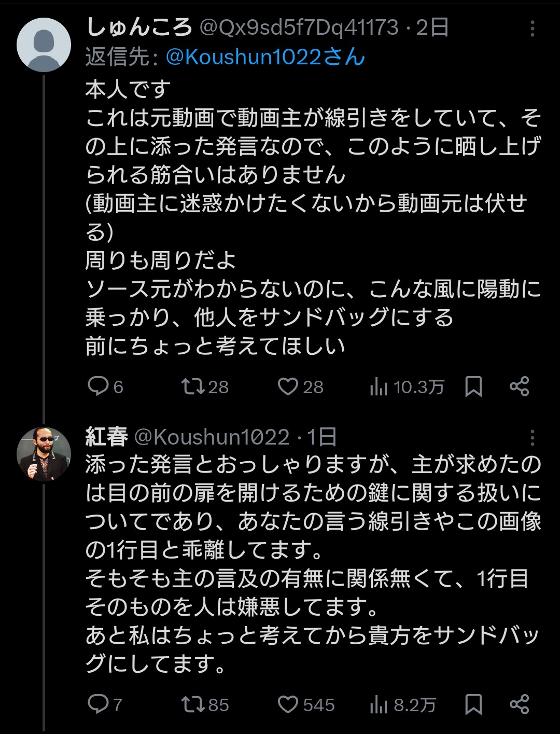Image resolution: width=560 pixels, height=734 pixels.
Task: Open the @Koushun1022 mention link in reply header
Action: click(265, 57)
